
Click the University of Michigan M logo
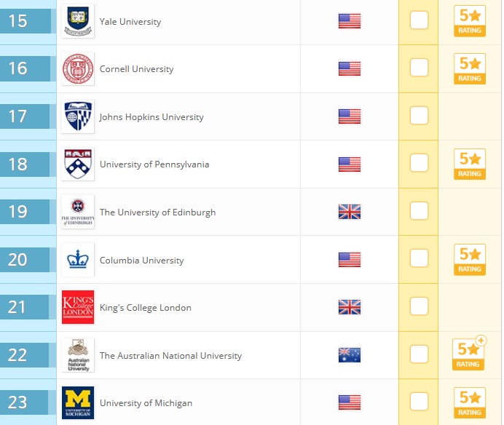(x=78, y=403)
